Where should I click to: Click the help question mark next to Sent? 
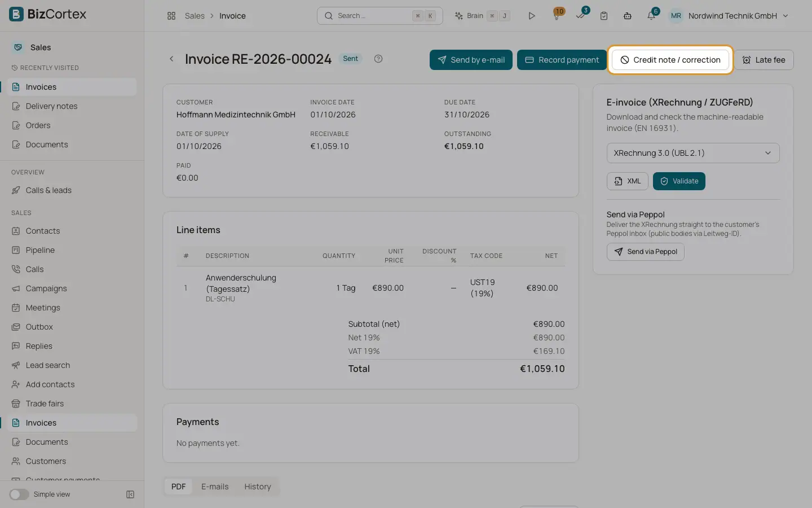378,59
